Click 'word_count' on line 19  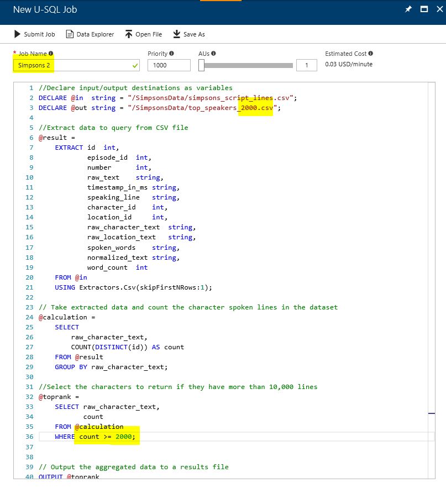pyautogui.click(x=107, y=267)
